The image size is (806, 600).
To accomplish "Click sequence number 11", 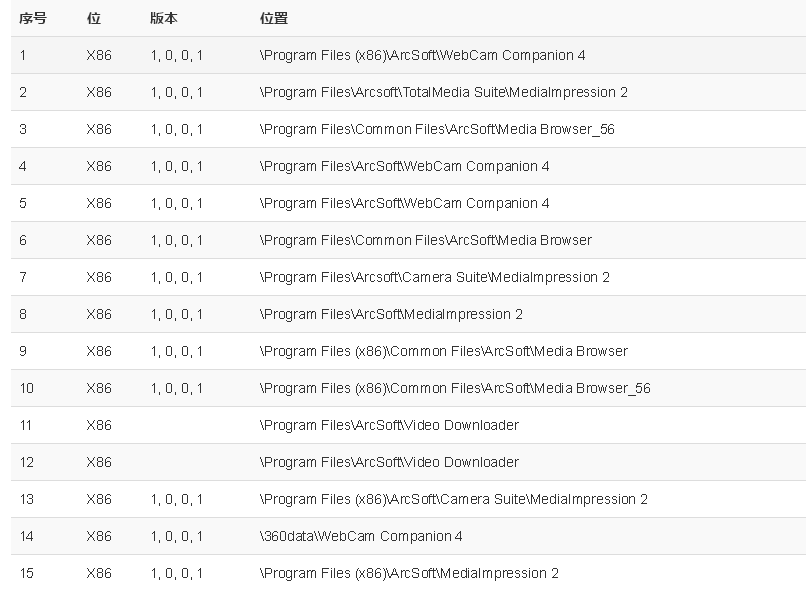I will click(x=26, y=425).
